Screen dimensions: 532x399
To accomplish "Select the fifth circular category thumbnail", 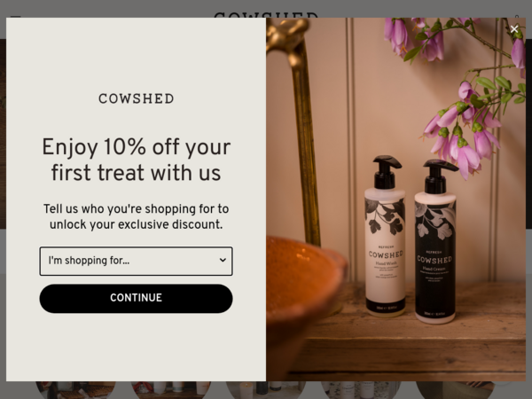I will [x=456, y=390].
